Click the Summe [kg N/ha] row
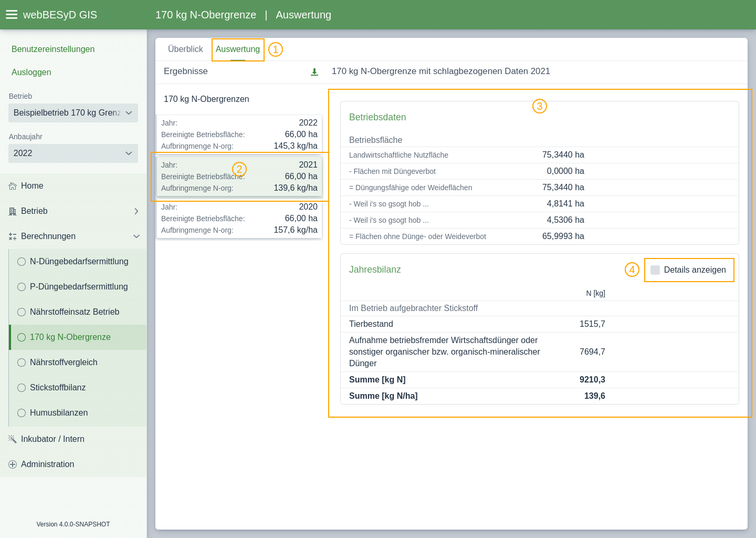This screenshot has height=538, width=756. click(x=540, y=396)
